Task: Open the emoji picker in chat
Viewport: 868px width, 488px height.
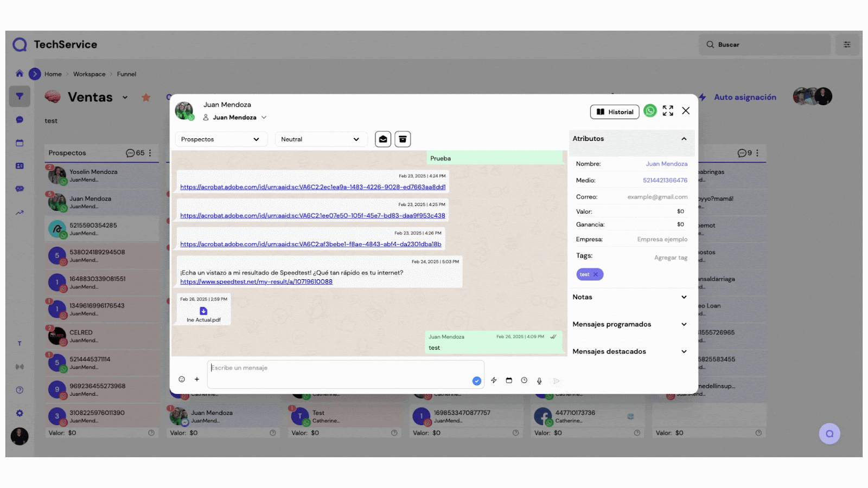Action: click(x=182, y=380)
